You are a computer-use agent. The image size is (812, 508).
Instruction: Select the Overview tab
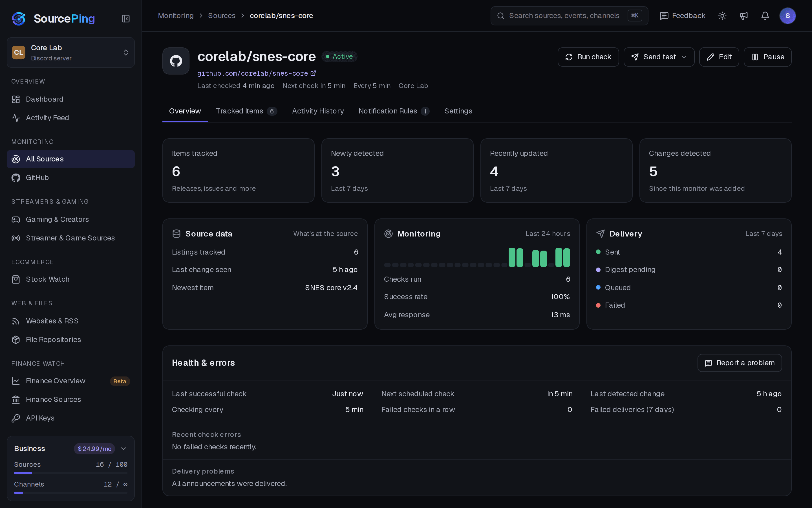[185, 111]
